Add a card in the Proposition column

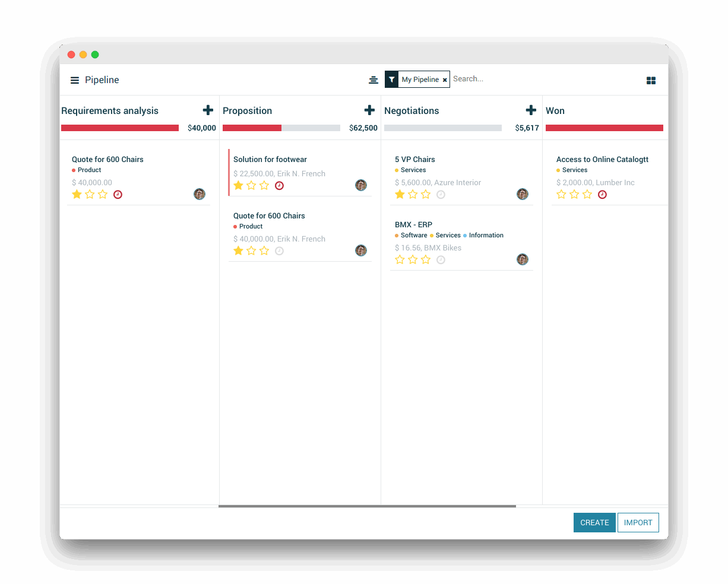[369, 110]
